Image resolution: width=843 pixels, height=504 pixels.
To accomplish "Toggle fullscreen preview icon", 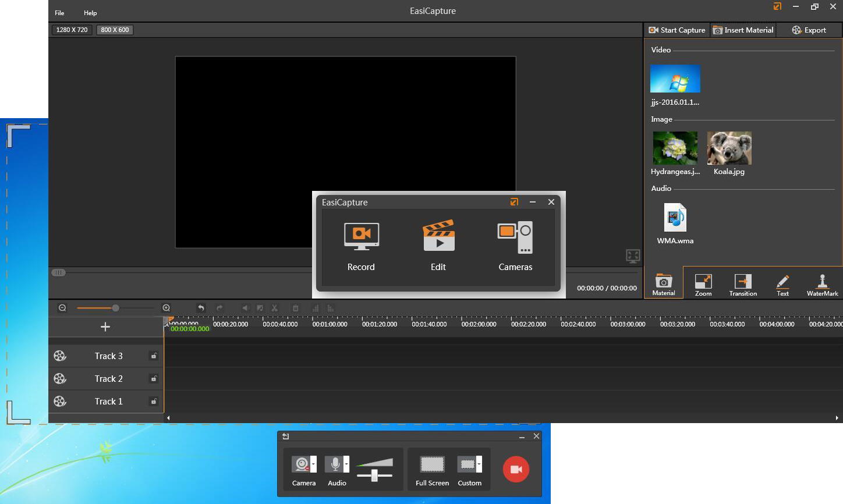I will click(633, 255).
